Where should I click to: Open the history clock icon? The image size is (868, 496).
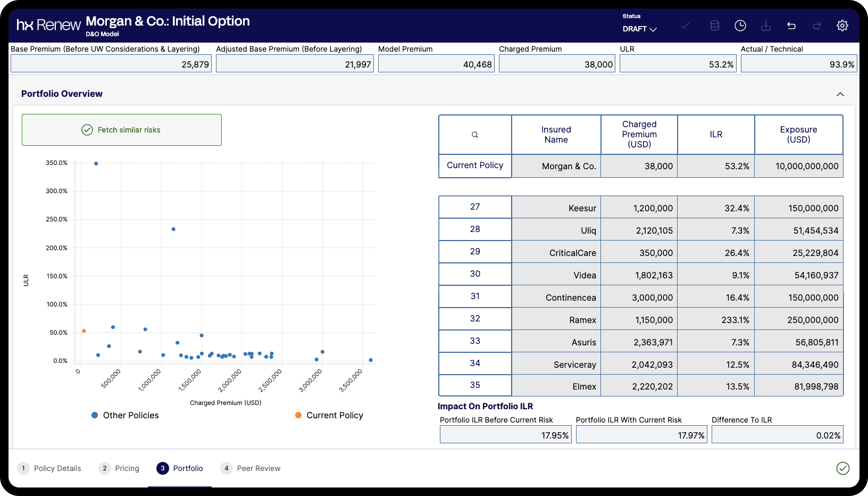pyautogui.click(x=740, y=26)
